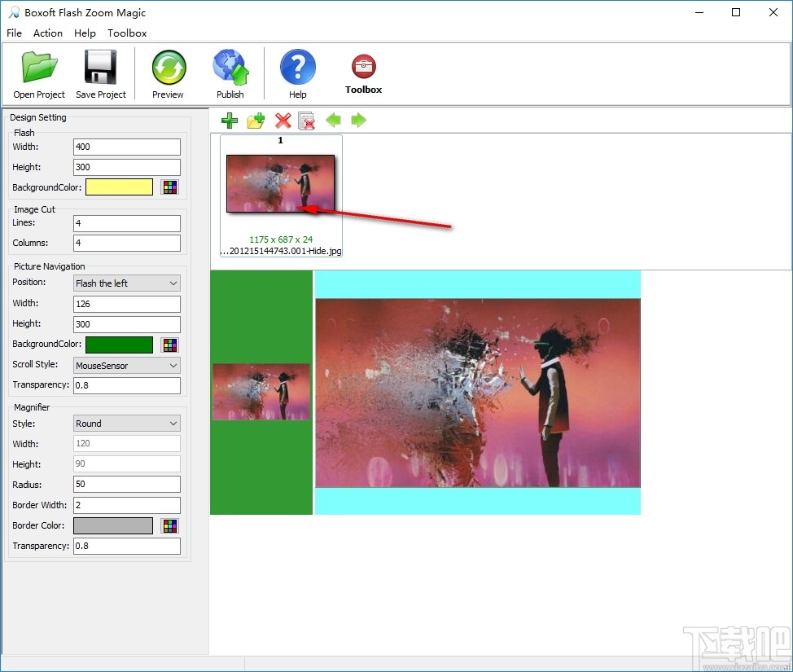Click the green navigation background color swatch
This screenshot has height=672, width=793.
pyautogui.click(x=119, y=344)
